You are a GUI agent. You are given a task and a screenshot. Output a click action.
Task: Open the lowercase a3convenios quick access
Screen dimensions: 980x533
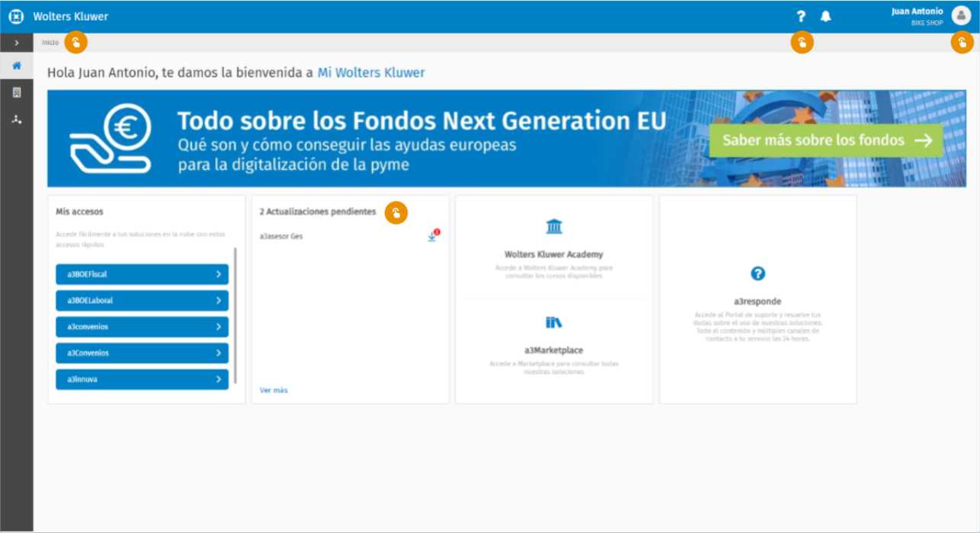coord(143,327)
